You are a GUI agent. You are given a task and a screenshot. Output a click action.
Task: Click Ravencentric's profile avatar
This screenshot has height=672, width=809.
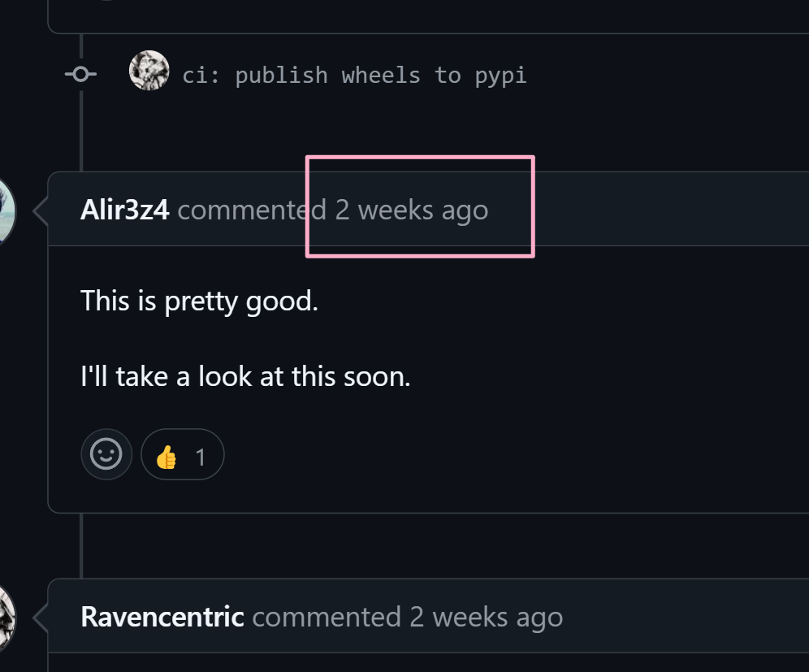click(6, 618)
